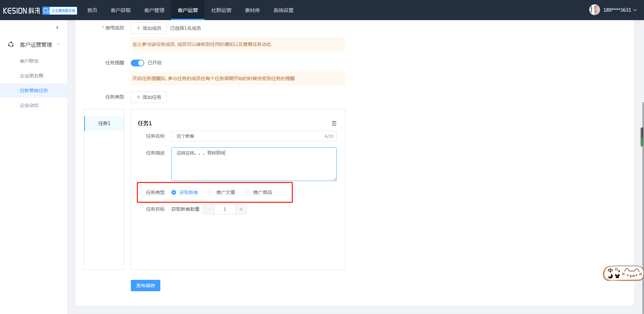Open the 客户管理 nav tab
This screenshot has height=314, width=644.
pyautogui.click(x=154, y=10)
